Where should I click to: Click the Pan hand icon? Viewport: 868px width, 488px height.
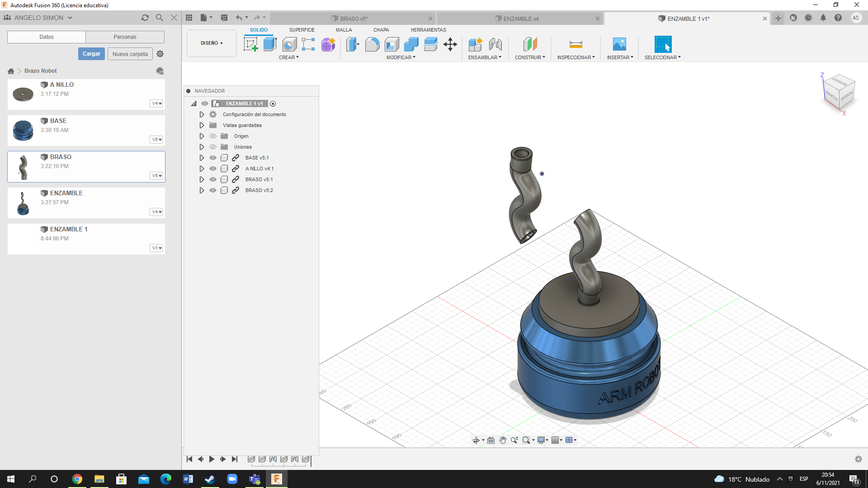pyautogui.click(x=503, y=440)
